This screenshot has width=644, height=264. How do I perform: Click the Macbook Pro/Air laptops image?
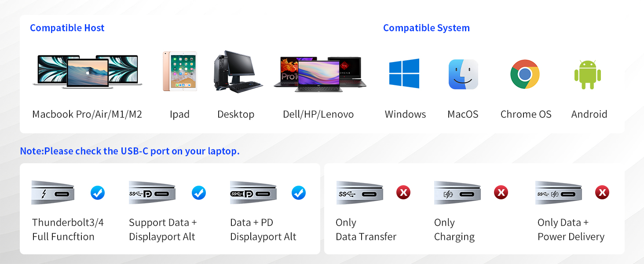click(88, 72)
